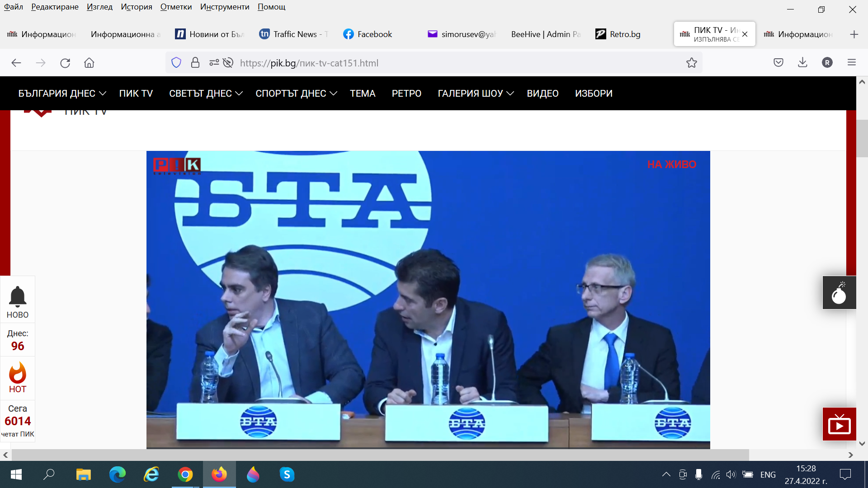The width and height of the screenshot is (868, 488).
Task: Open the Отметки menu in menu bar
Action: click(x=176, y=7)
